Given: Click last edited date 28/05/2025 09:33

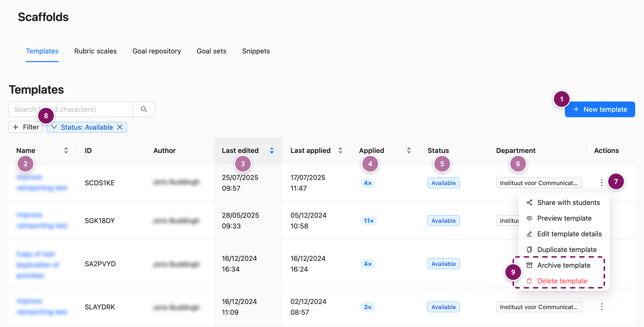Looking at the screenshot, I should click(x=240, y=221).
